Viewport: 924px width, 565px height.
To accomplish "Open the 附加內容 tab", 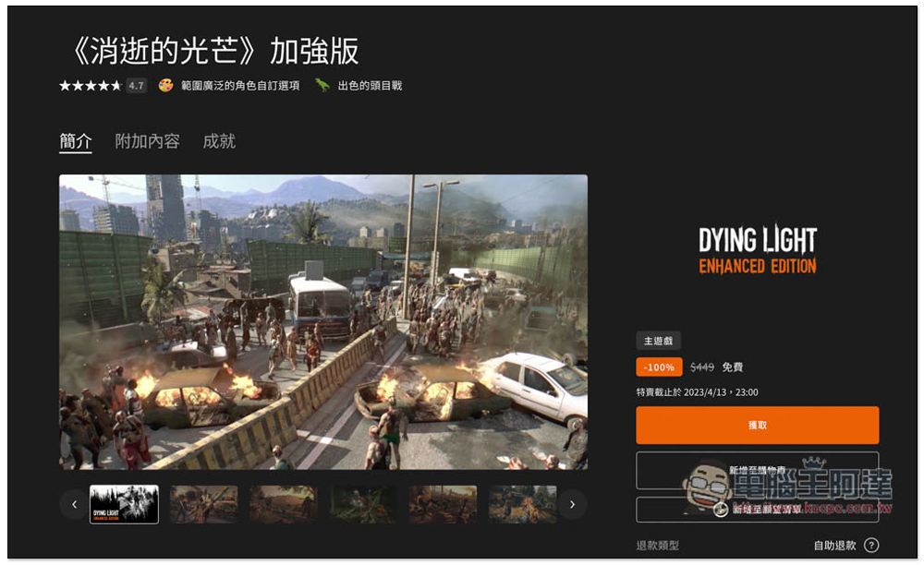I will tap(147, 141).
